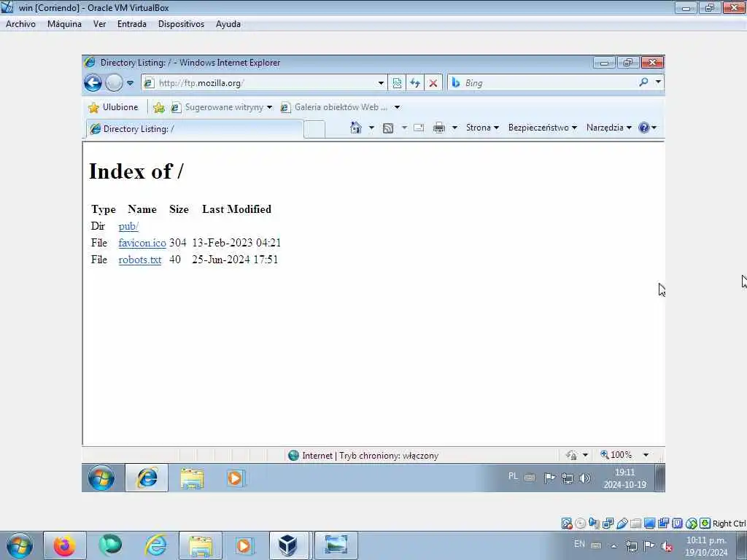
Task: Stop loading with the red X icon
Action: point(433,83)
